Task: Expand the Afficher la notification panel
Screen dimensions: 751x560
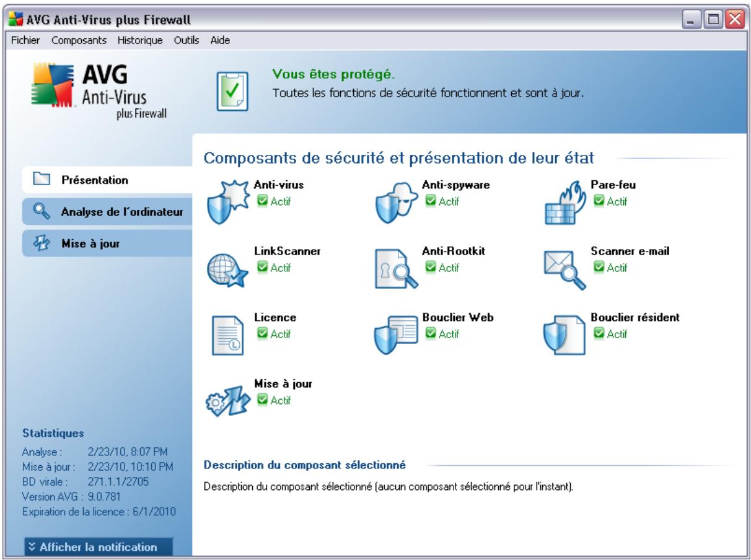Action: click(99, 547)
